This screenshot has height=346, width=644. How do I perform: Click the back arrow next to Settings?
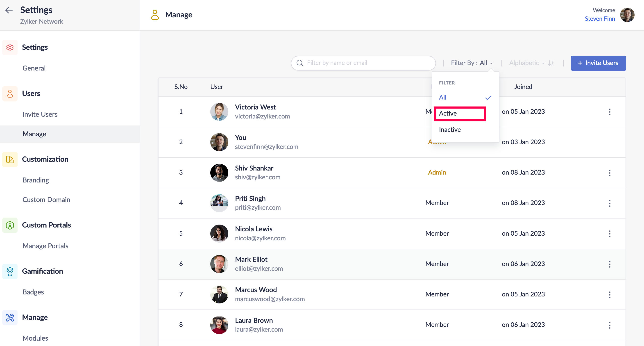[x=9, y=10]
